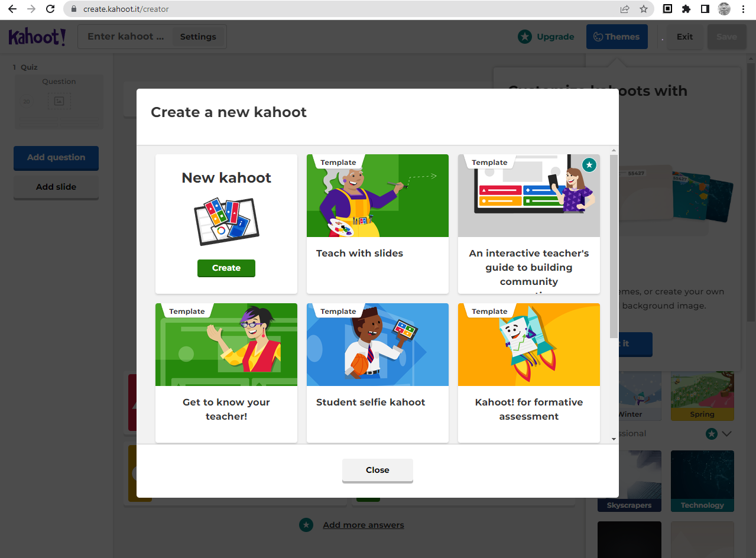
Task: Toggle the browser side panel icon
Action: [x=705, y=9]
